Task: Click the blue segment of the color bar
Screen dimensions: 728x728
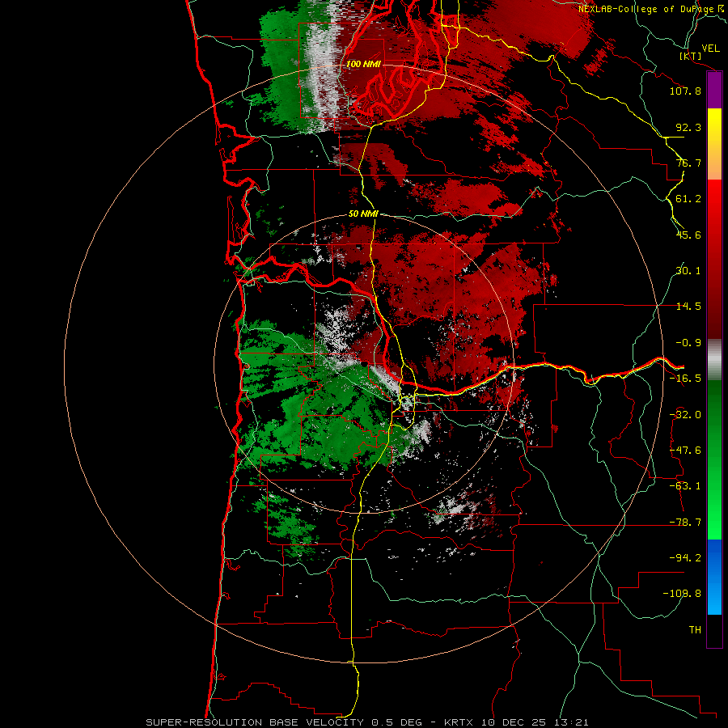Action: coord(714,577)
